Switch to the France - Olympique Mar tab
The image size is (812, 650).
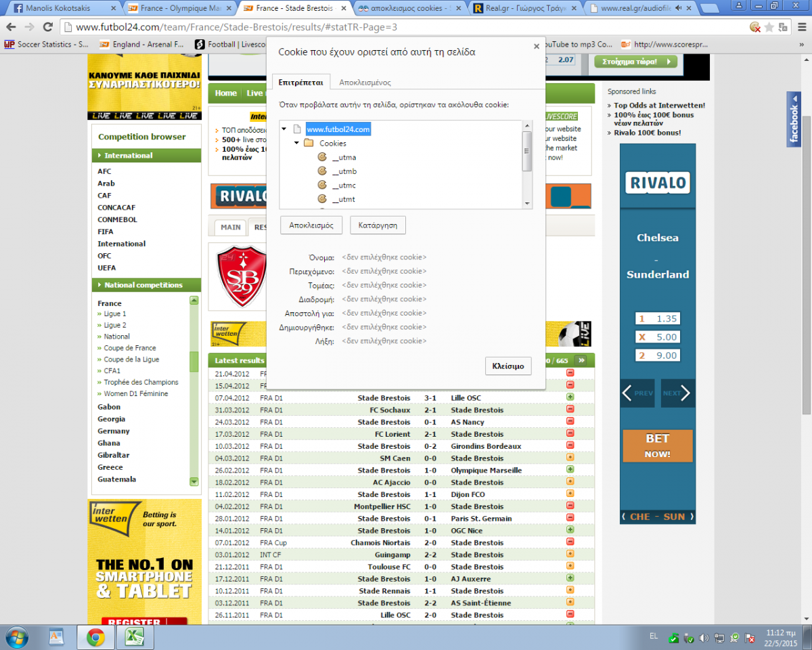pyautogui.click(x=180, y=9)
